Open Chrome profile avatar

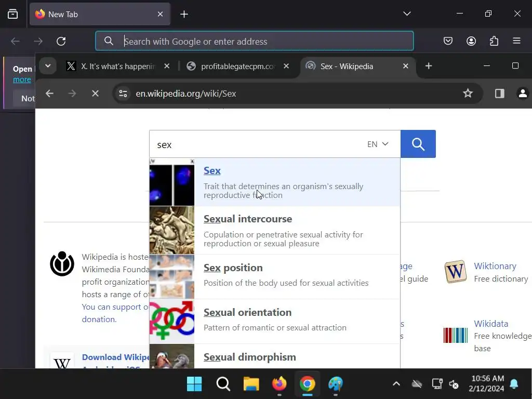(x=523, y=94)
